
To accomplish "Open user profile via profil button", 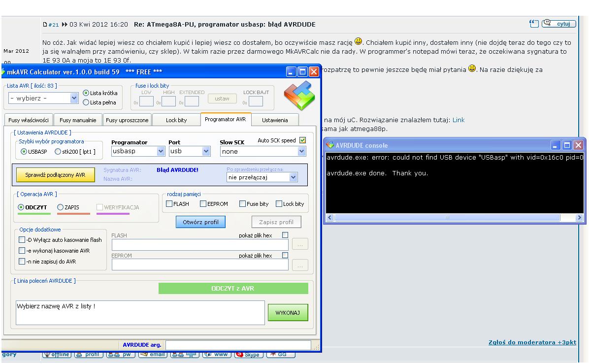I will (89, 354).
